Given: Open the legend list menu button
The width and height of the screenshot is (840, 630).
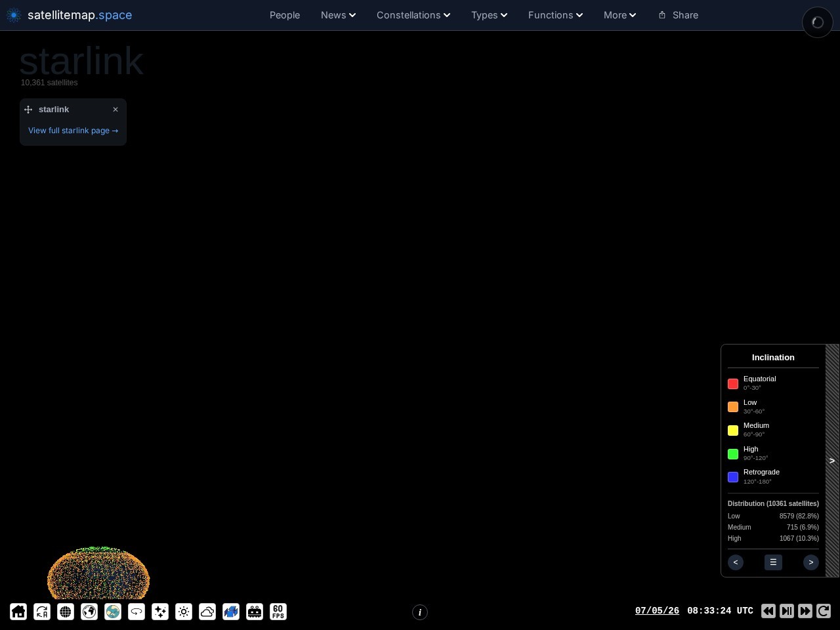Looking at the screenshot, I should 773,562.
